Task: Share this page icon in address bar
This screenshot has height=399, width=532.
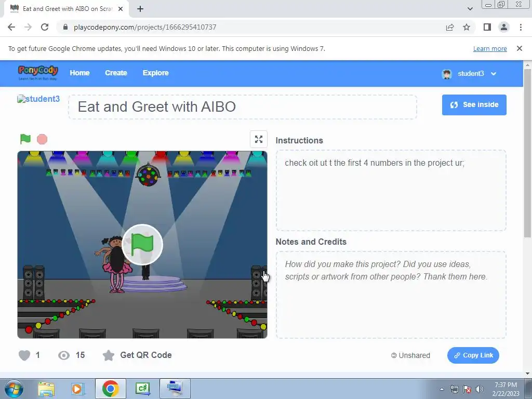Action: tap(450, 27)
